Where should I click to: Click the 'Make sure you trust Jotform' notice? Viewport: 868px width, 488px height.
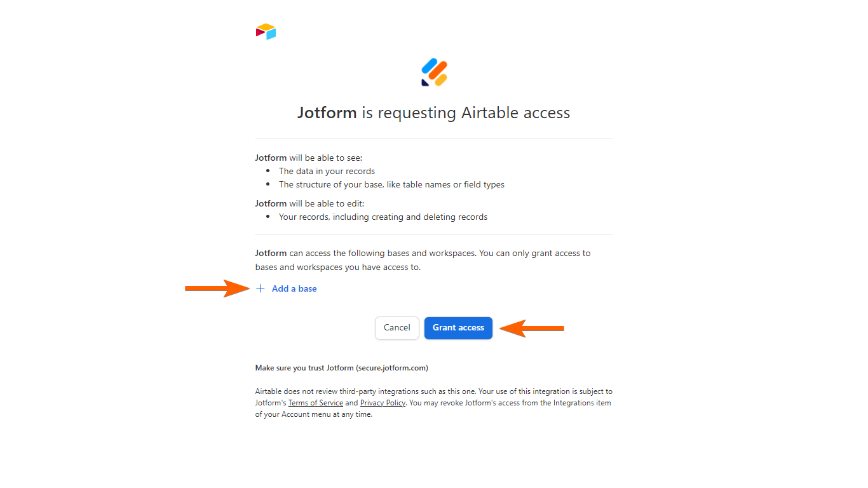[341, 367]
